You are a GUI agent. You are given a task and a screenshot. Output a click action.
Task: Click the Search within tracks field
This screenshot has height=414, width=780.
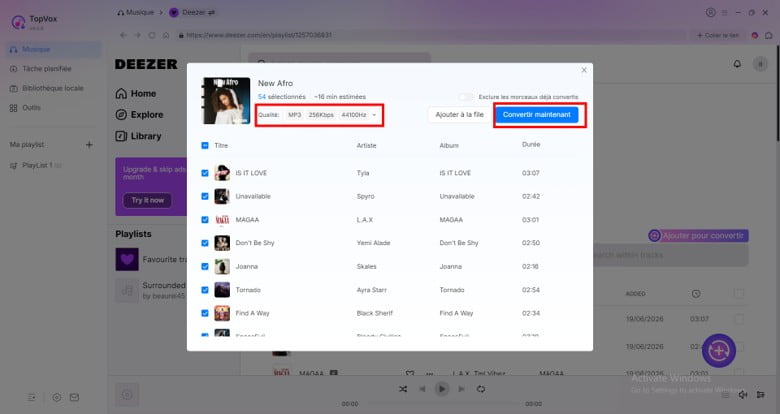671,255
